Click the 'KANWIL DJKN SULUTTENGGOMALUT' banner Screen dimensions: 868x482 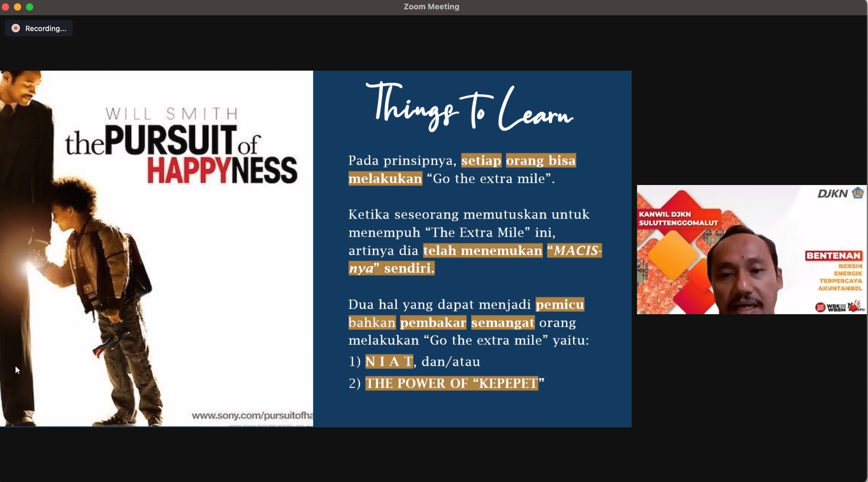[x=678, y=219]
